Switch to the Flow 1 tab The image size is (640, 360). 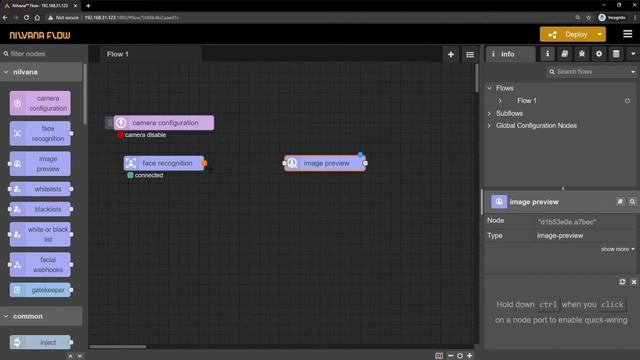click(150, 54)
